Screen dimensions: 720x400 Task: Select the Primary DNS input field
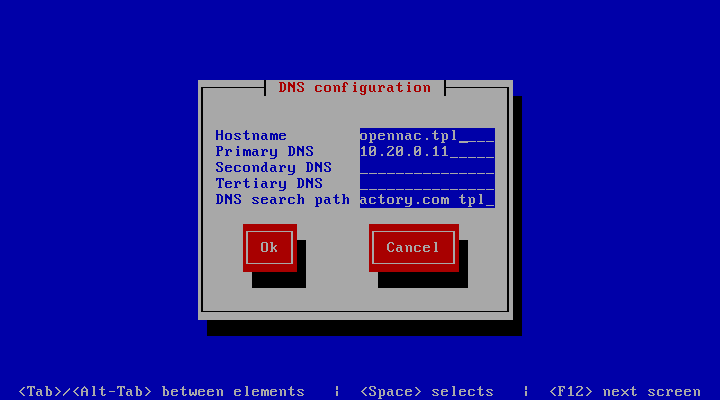[x=427, y=152]
